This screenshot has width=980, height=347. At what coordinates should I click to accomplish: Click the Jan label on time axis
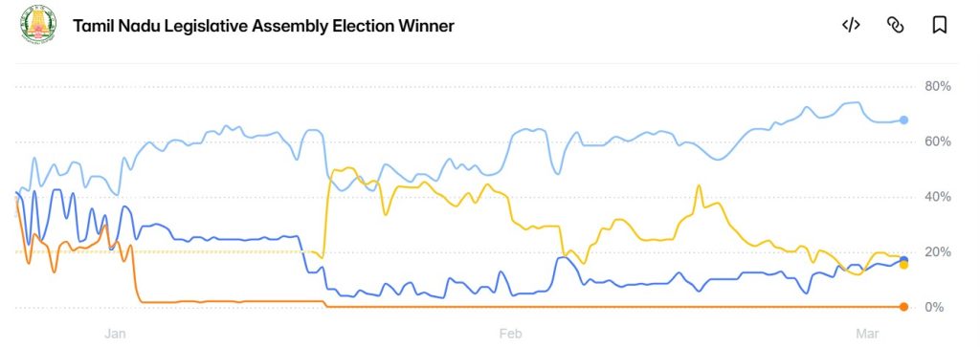115,334
